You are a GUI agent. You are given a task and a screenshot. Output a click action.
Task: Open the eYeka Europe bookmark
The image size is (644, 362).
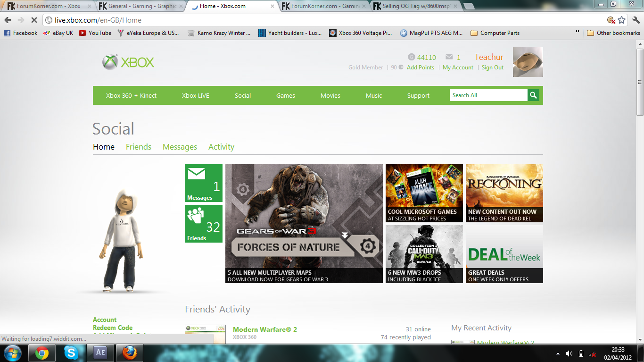149,33
